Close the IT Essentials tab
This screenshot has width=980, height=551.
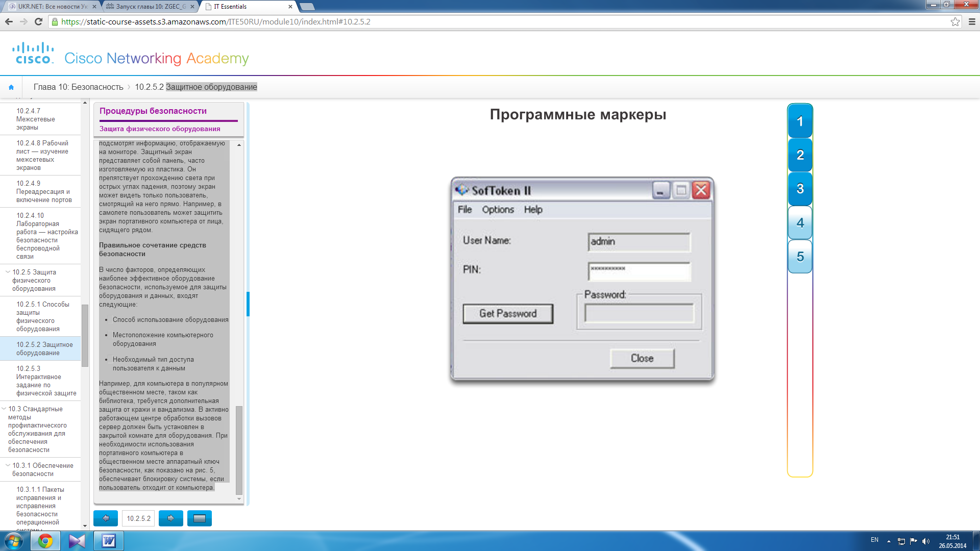[x=290, y=7]
